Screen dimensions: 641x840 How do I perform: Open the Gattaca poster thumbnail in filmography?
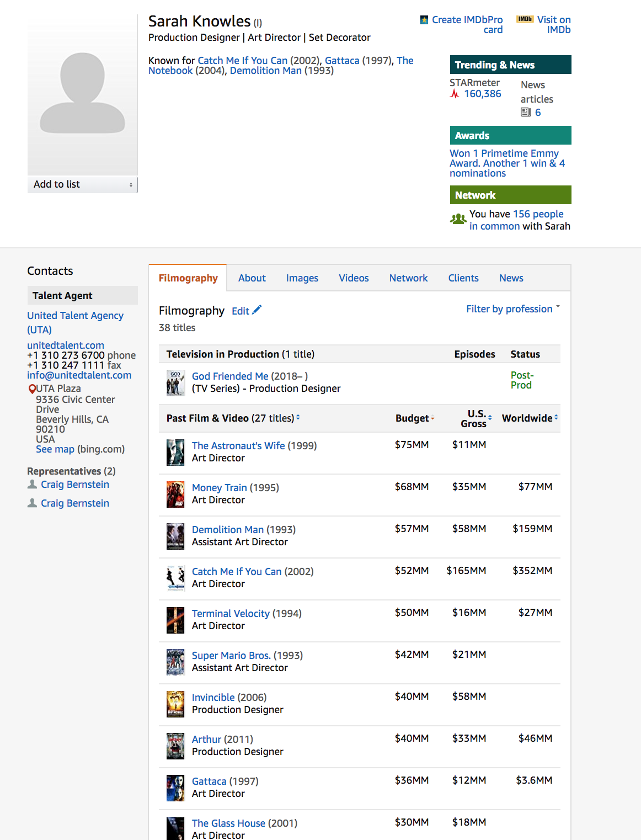tap(175, 788)
